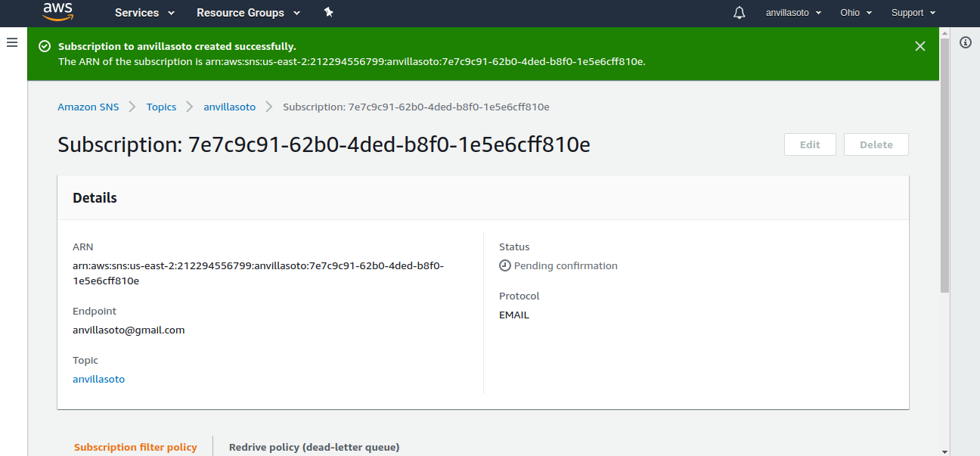980x456 pixels.
Task: Select the endpoint anvillasoto@gmail.com text
Action: 129,330
